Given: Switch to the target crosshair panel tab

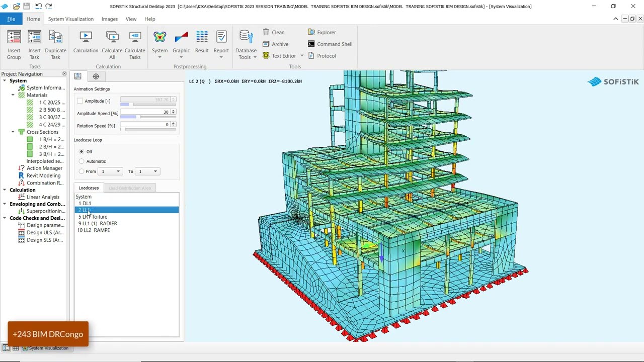Looking at the screenshot, I should [96, 76].
